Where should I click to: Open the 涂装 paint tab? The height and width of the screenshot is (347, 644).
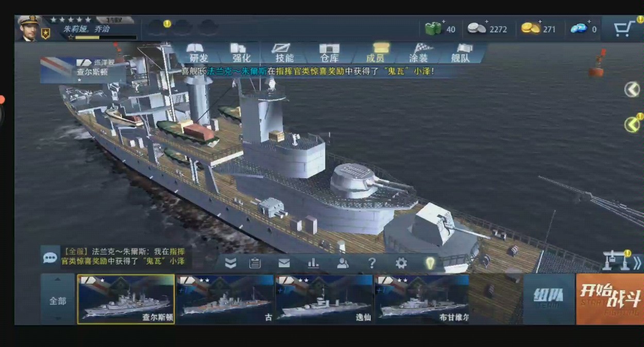click(x=418, y=53)
